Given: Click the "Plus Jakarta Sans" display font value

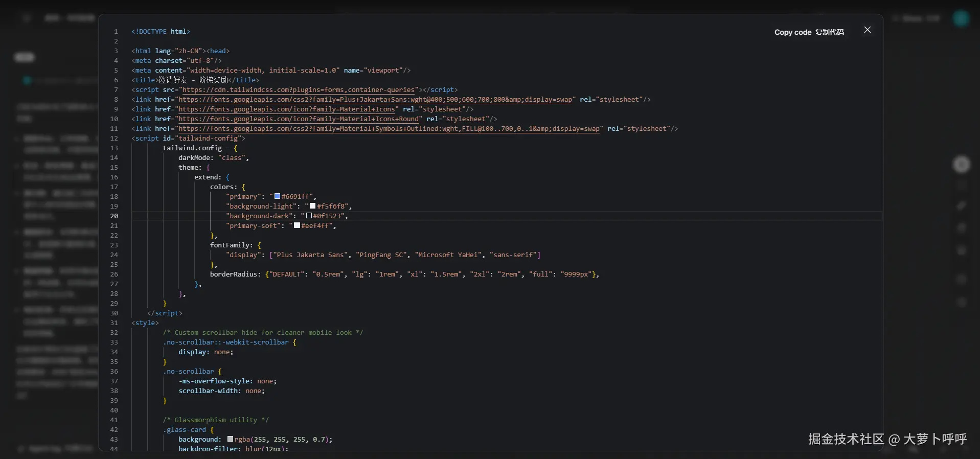Looking at the screenshot, I should (x=310, y=255).
